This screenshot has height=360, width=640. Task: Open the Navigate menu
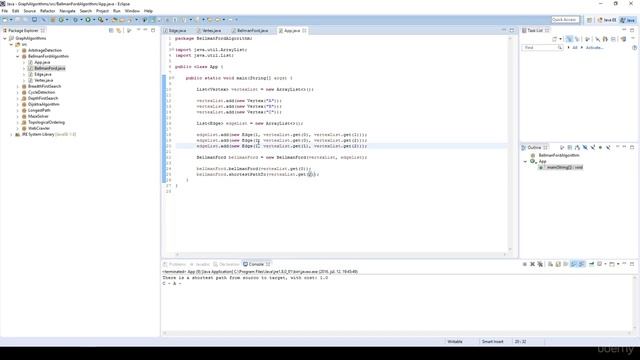(x=67, y=11)
